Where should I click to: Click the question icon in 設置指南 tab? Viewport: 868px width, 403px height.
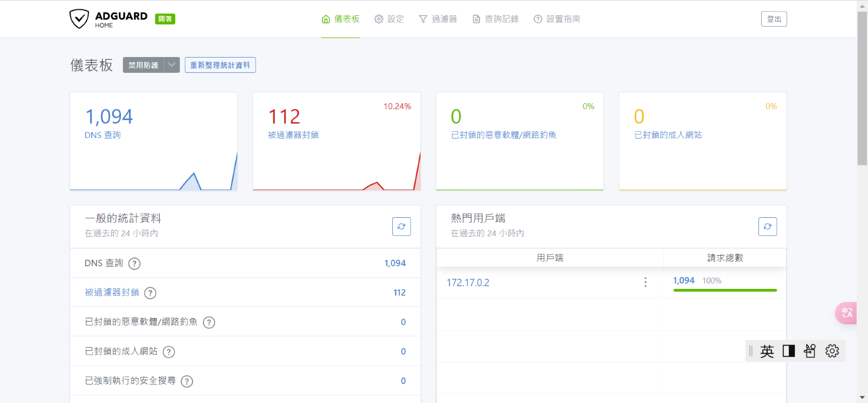tap(538, 19)
